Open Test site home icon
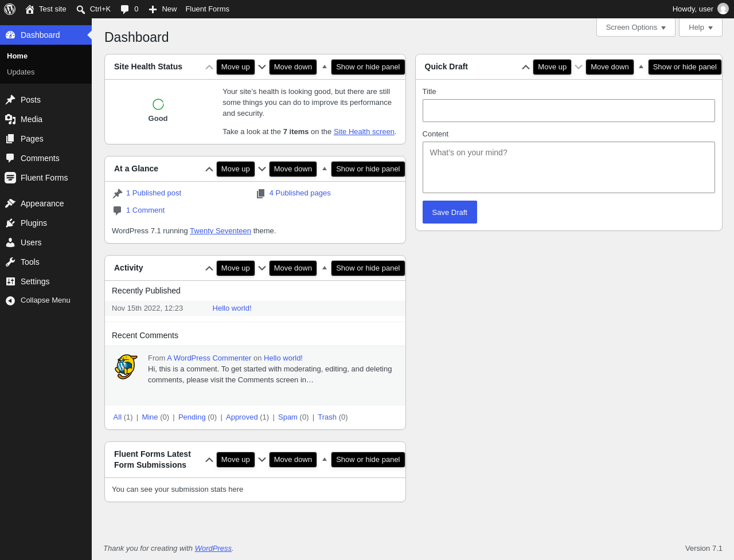The height and width of the screenshot is (560, 734). 30,9
